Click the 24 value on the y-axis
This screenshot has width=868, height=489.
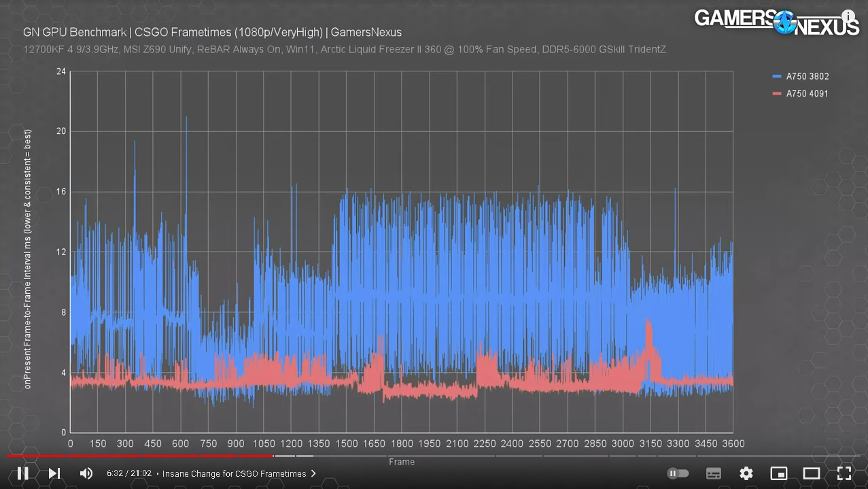click(x=61, y=71)
